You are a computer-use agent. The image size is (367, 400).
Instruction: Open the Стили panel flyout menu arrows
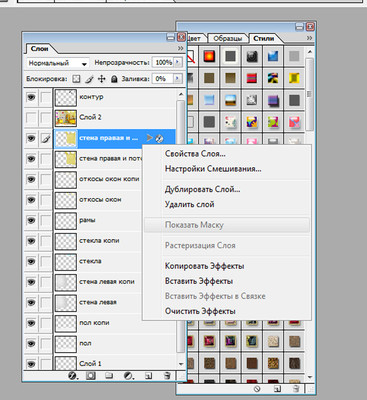click(x=310, y=38)
